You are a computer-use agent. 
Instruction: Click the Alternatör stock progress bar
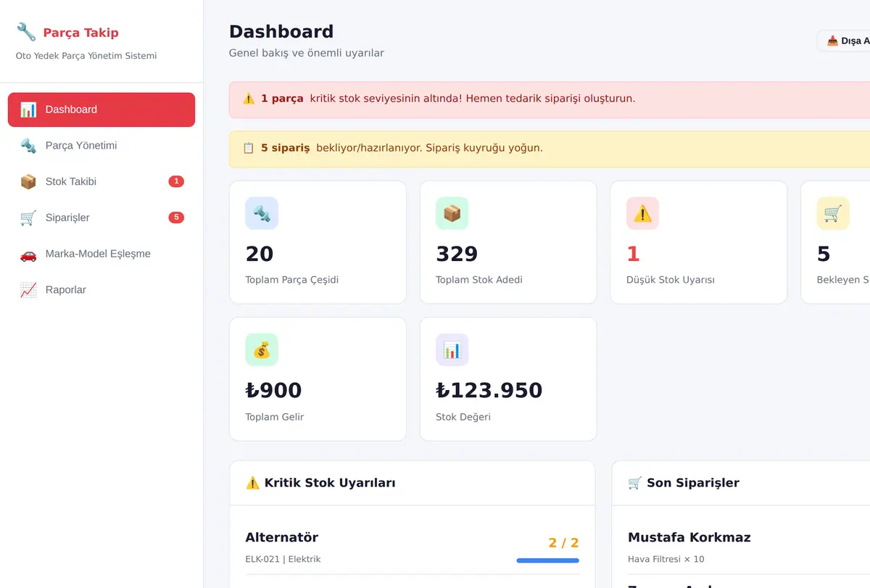(x=548, y=560)
